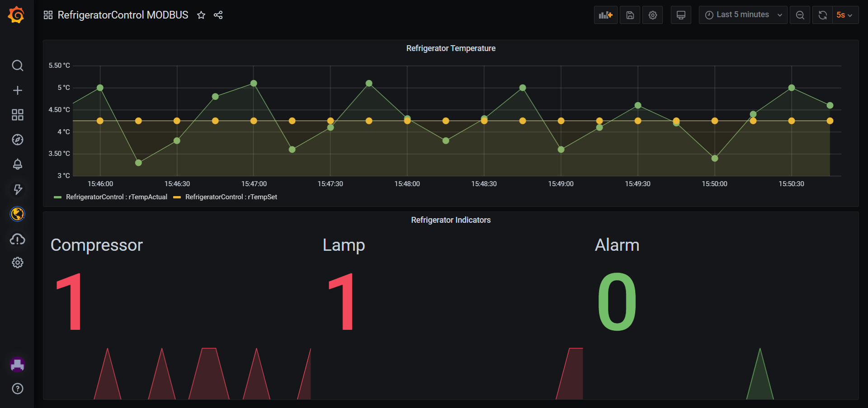This screenshot has height=408, width=868.
Task: Save the dashboard using the save icon
Action: [630, 14]
